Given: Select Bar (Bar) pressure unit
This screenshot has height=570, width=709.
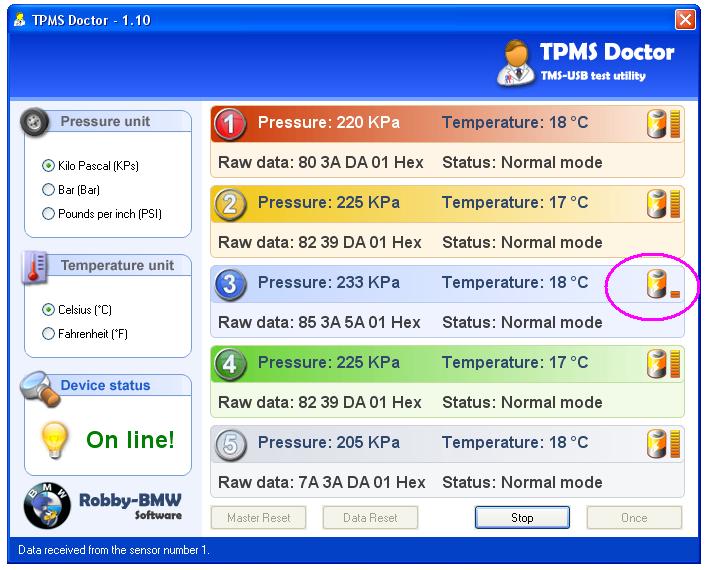Looking at the screenshot, I should (71, 189).
